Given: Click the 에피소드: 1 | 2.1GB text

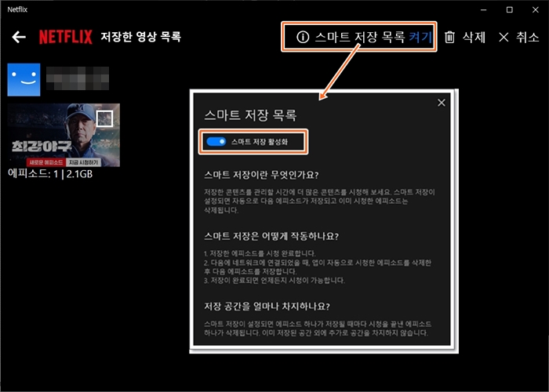Looking at the screenshot, I should point(50,174).
